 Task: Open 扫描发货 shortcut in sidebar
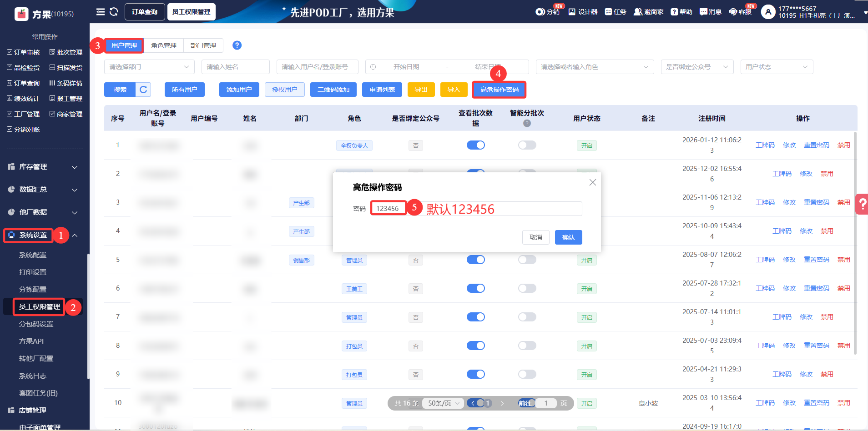66,68
